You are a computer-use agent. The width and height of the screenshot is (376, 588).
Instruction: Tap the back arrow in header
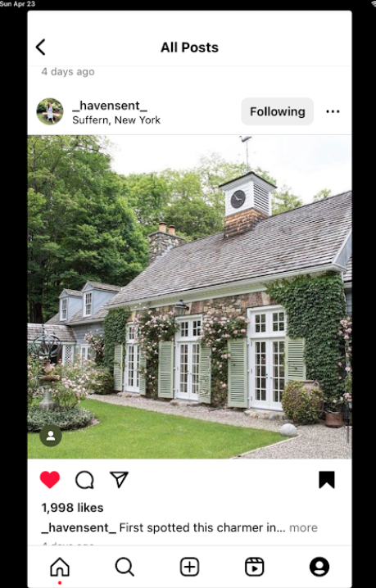click(x=40, y=47)
